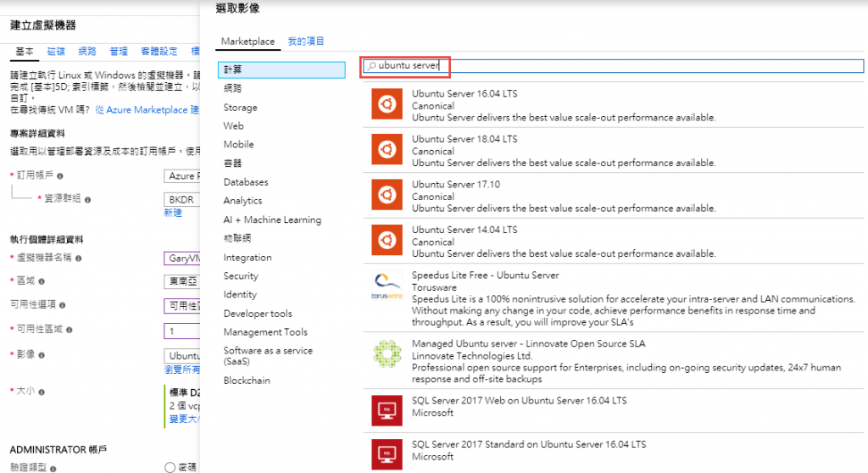Open the 區域 東南亞 dropdown
Image resolution: width=868 pixels, height=473 pixels.
(x=182, y=281)
